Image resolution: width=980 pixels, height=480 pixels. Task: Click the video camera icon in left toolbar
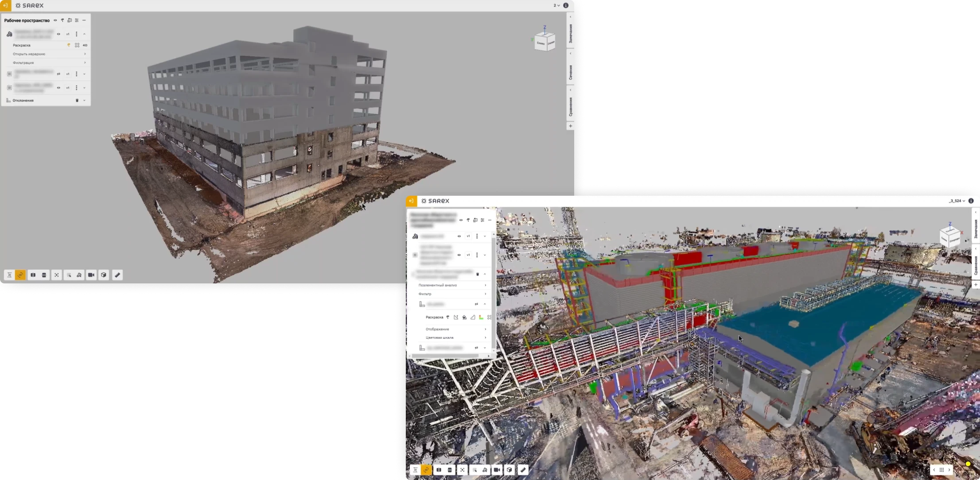91,275
